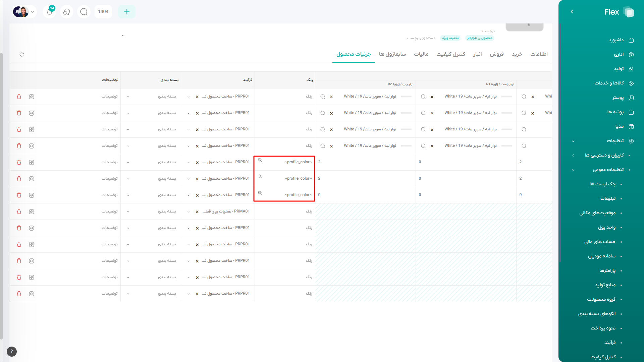Switch to the کنترل کیفیت tab

[x=450, y=54]
